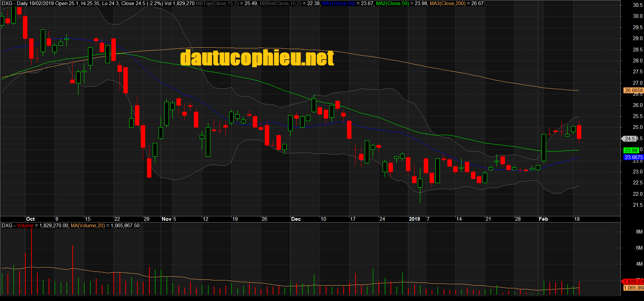The image size is (644, 301).
Task: Click the 24.5 last close price tag
Action: click(x=630, y=139)
